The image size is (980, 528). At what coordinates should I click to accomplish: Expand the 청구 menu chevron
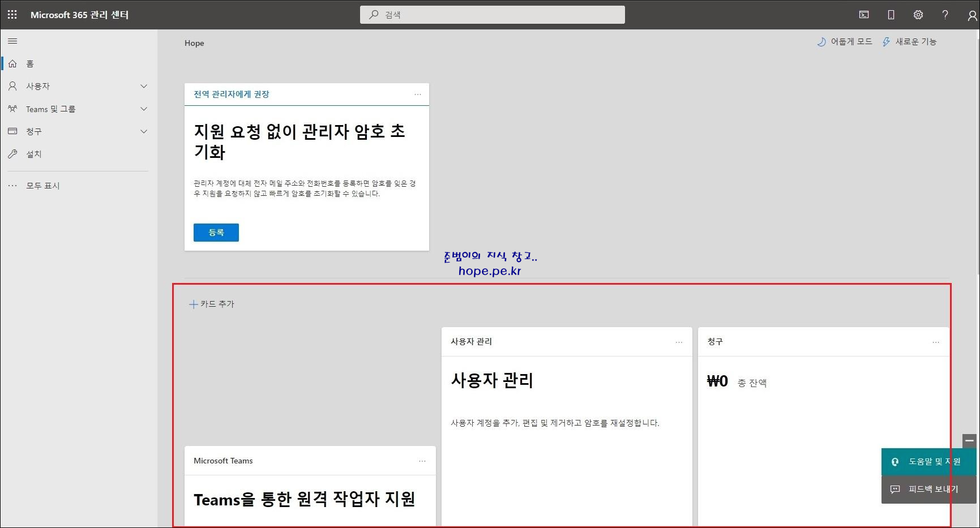click(x=144, y=131)
